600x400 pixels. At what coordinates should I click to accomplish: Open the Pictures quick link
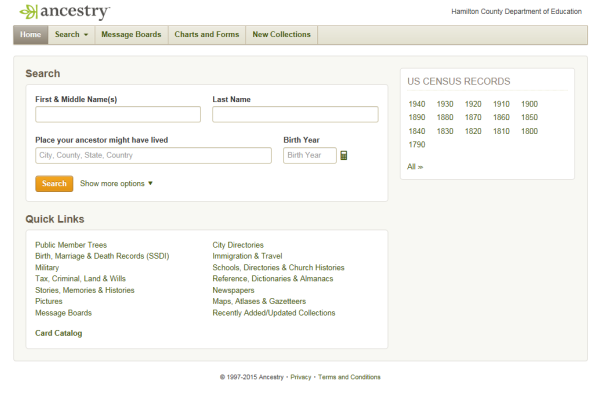pos(49,301)
